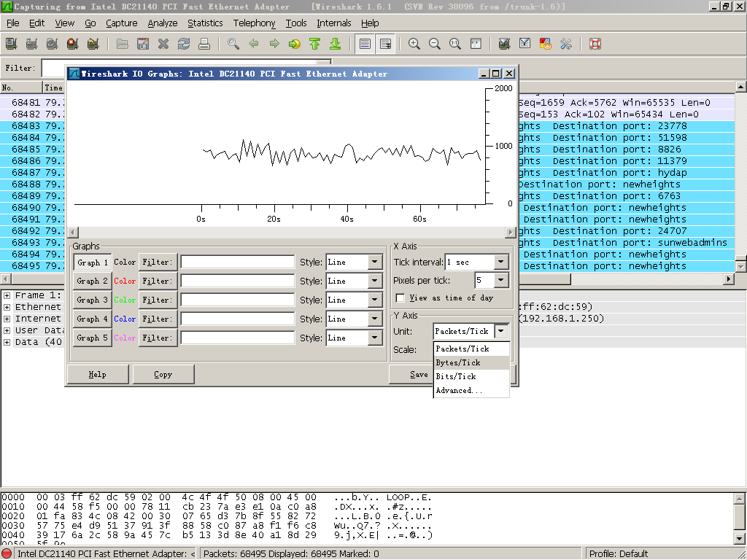Click Save button in IO Graphs

411,374
